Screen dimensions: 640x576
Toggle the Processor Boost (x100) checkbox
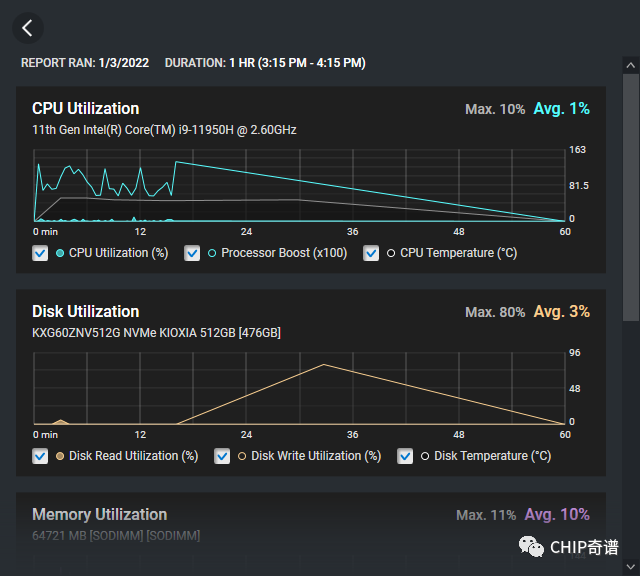coord(193,253)
